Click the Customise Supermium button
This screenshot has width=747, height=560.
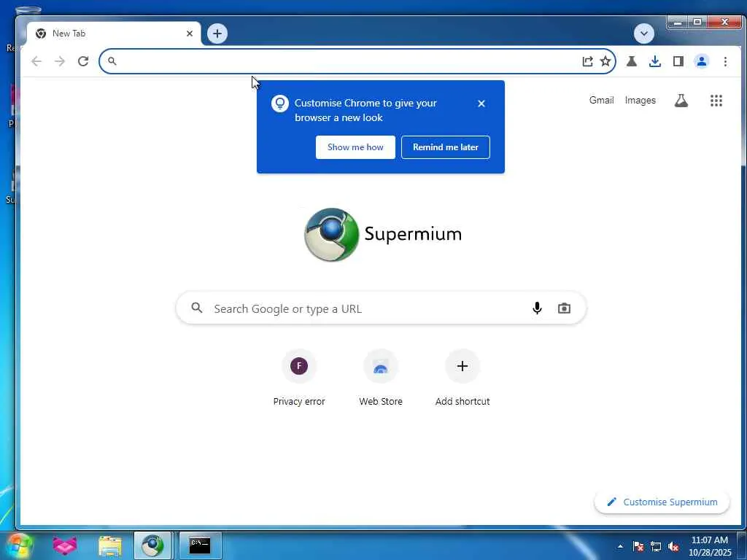662,502
